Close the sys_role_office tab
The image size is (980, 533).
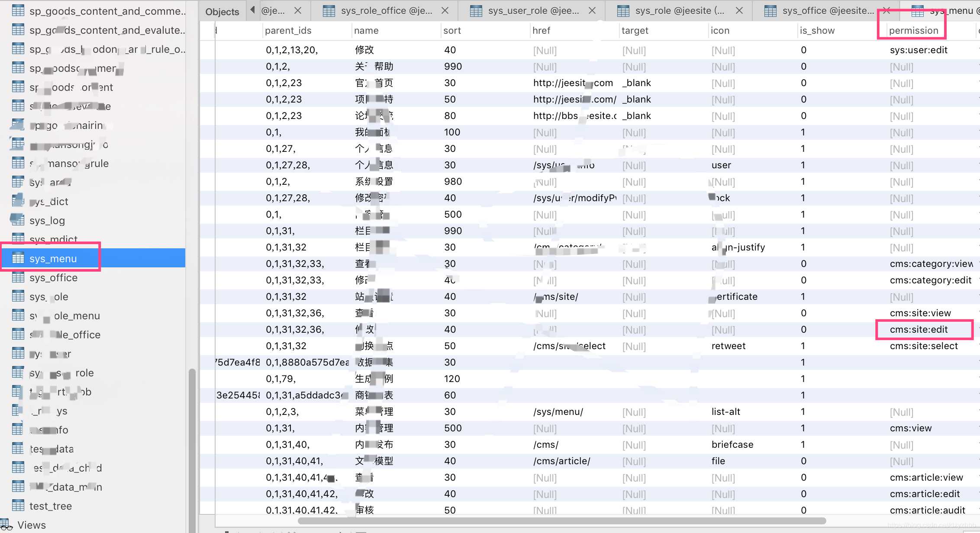[445, 10]
